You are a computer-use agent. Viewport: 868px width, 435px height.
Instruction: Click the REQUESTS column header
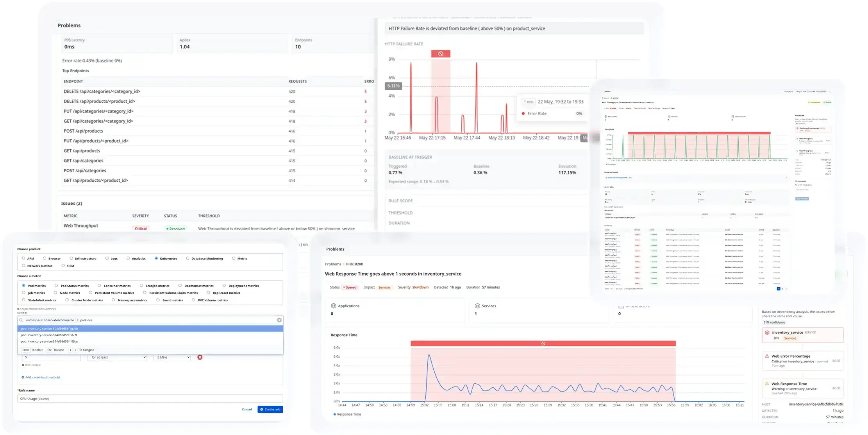point(298,81)
